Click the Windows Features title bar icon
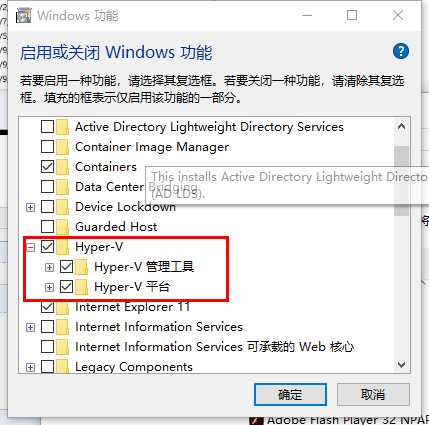This screenshot has height=425, width=429. (x=24, y=16)
